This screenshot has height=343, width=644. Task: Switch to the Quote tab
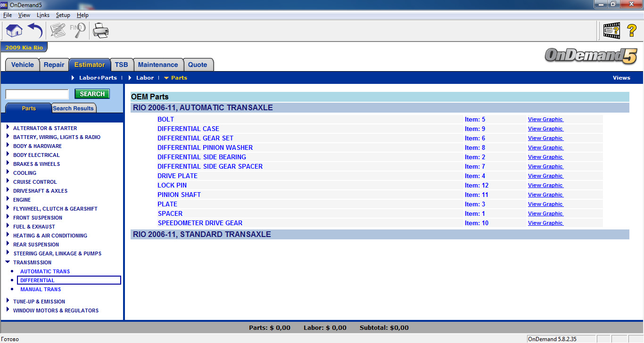coord(198,65)
